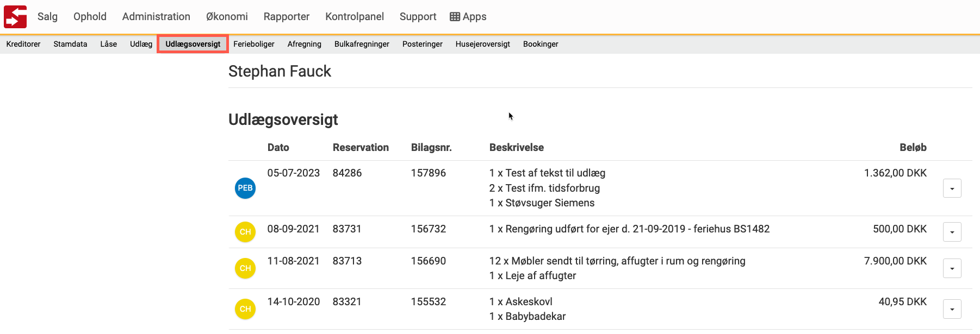
Task: Open the Posteringer tab
Action: 423,44
